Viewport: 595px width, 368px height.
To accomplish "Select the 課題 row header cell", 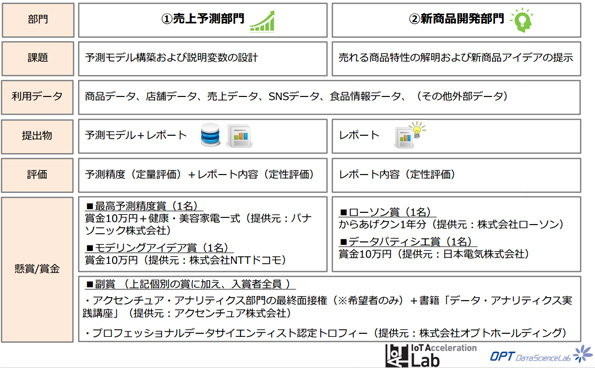I will (x=38, y=58).
